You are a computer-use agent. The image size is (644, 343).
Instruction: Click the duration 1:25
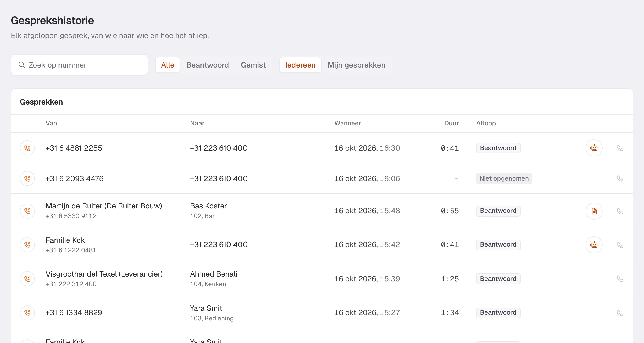coord(450,279)
